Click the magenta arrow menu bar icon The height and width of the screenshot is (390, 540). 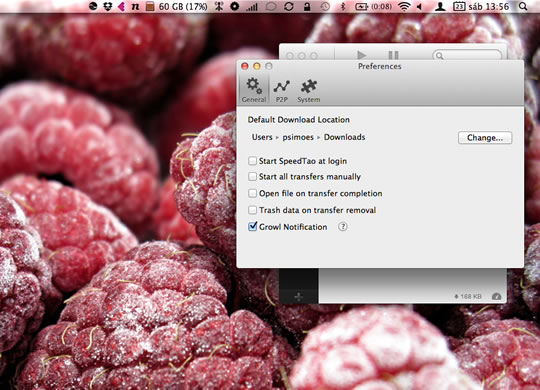tap(121, 6)
